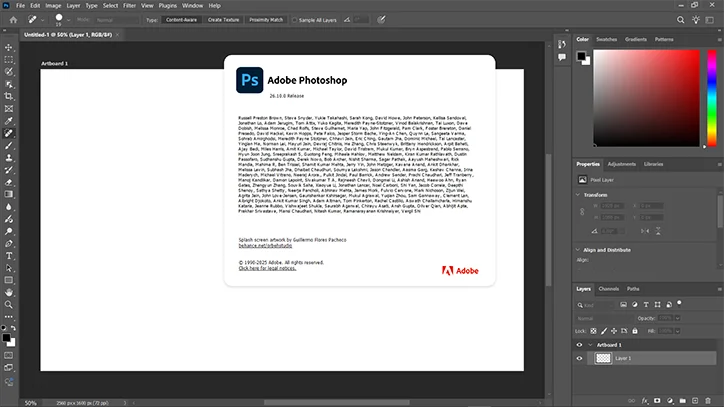Screen dimensions: 724x407
Task: Open the brush preset picker dropdown
Action: point(70,19)
